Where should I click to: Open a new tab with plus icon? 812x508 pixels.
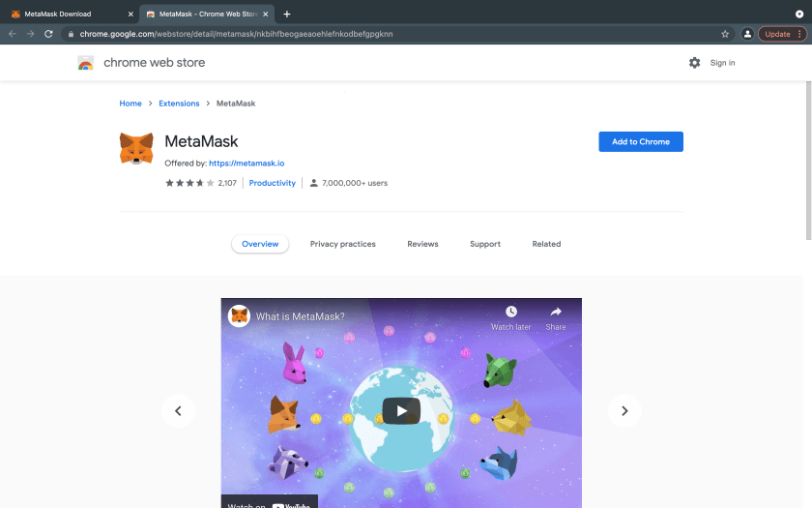click(x=287, y=14)
